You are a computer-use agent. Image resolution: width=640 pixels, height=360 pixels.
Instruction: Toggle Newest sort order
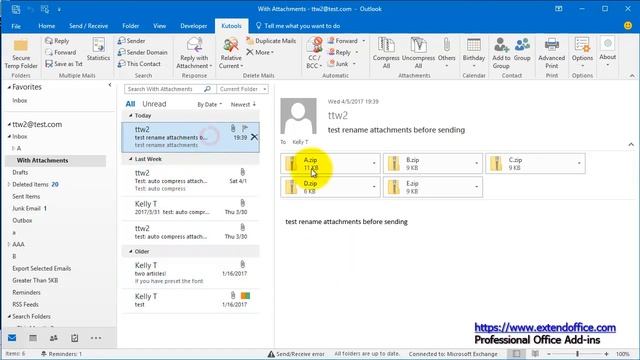pyautogui.click(x=243, y=104)
